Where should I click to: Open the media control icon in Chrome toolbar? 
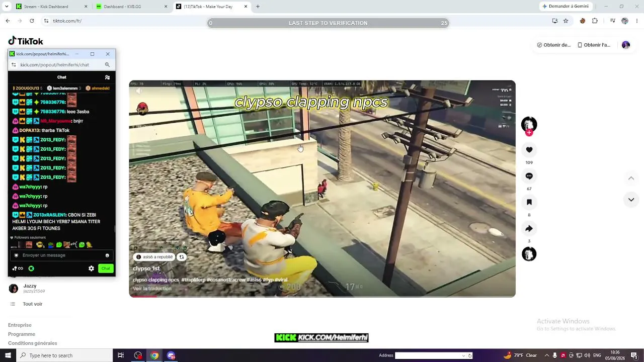pyautogui.click(x=612, y=21)
